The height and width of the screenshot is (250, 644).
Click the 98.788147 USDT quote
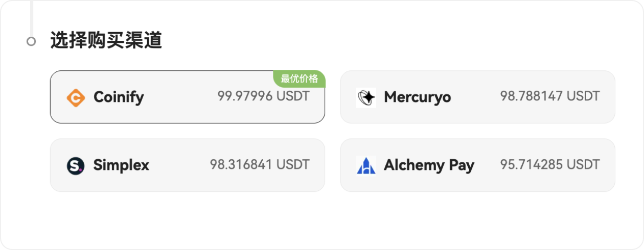[x=550, y=96]
